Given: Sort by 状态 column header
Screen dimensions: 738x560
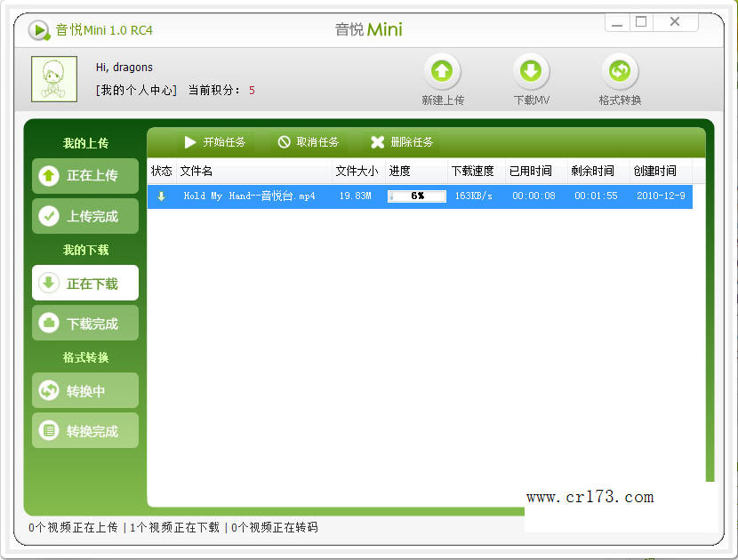Looking at the screenshot, I should click(162, 171).
